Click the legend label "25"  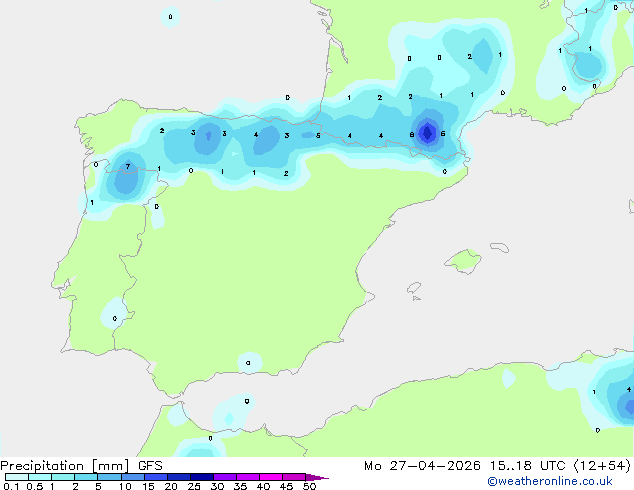(x=194, y=486)
